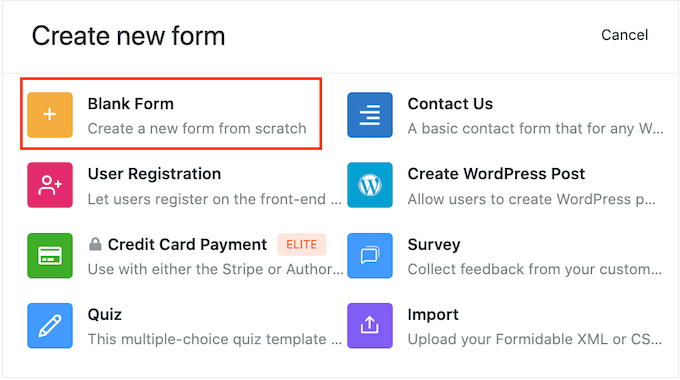This screenshot has width=680, height=380.
Task: Click the lock icon beside Credit Card Payment
Action: point(95,244)
